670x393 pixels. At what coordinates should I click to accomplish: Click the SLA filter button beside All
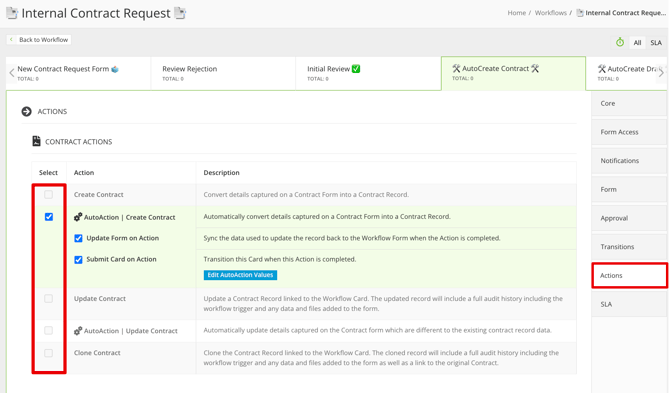pos(656,42)
